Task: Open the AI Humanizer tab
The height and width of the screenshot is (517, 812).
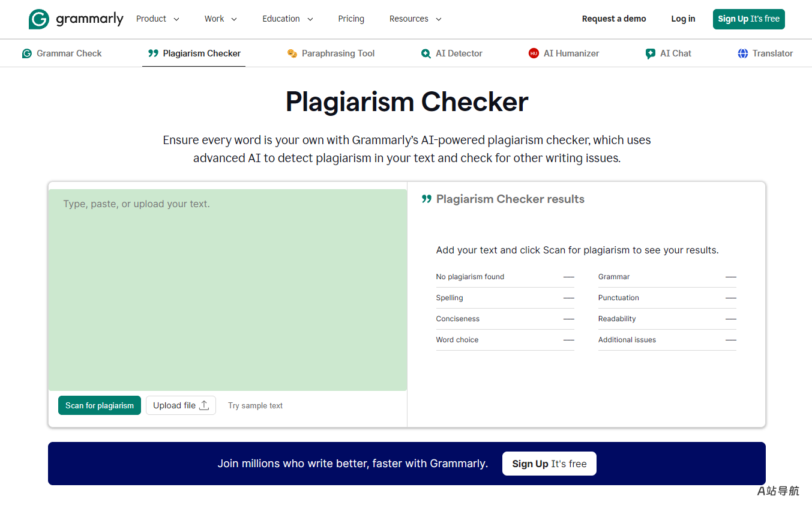Action: click(564, 53)
